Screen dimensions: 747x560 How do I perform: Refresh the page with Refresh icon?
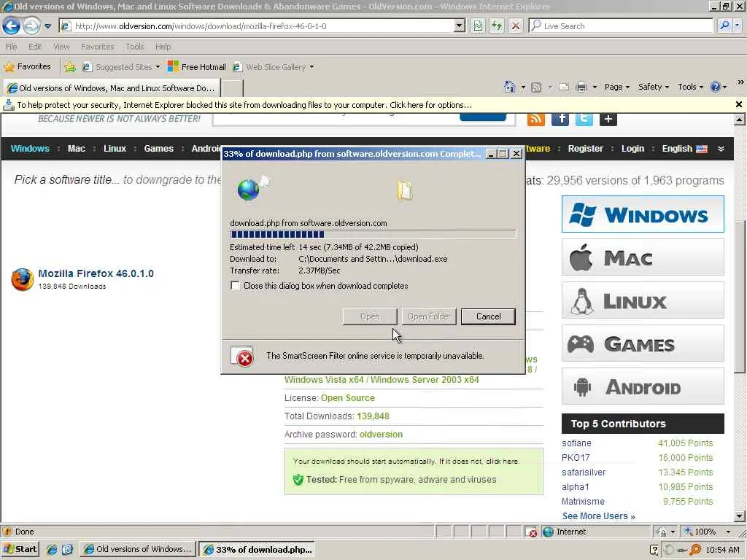pos(496,26)
